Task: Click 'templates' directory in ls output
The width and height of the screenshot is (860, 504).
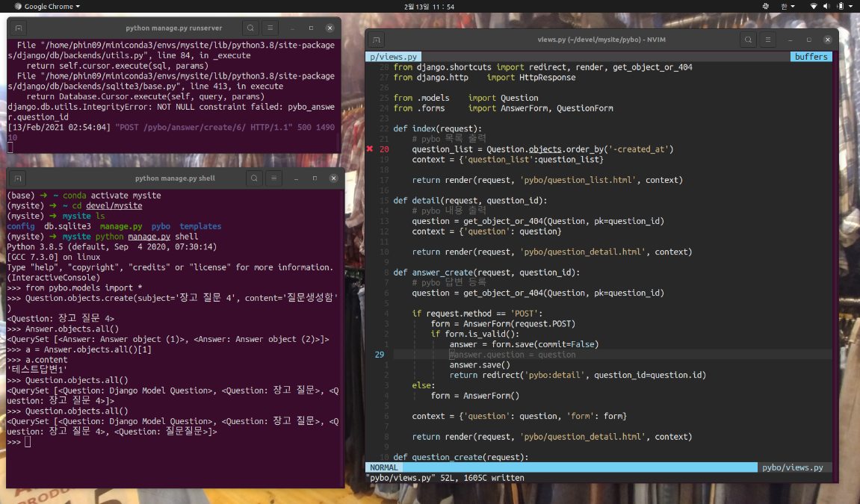Action: click(x=200, y=225)
